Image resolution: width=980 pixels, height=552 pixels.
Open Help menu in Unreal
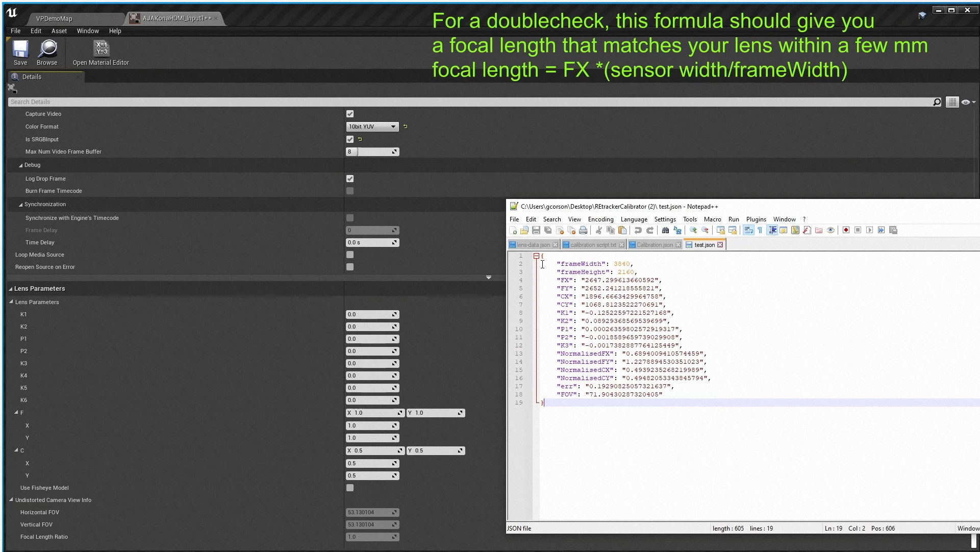115,31
